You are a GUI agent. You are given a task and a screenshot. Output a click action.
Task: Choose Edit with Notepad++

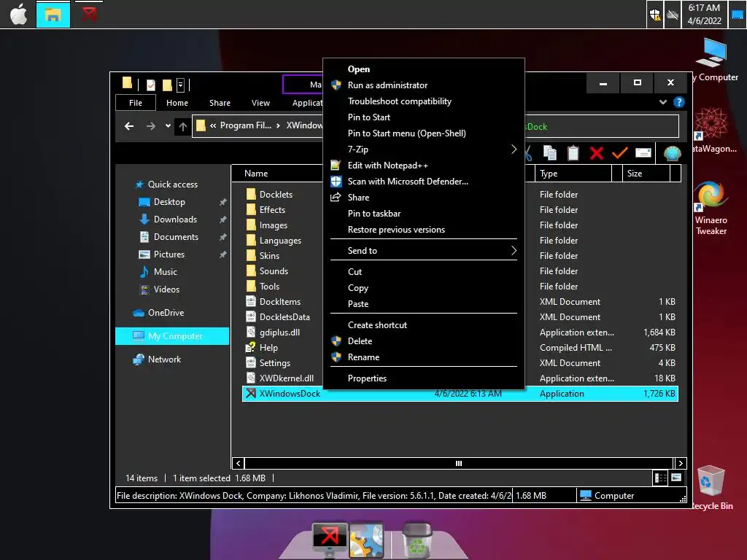pos(387,166)
